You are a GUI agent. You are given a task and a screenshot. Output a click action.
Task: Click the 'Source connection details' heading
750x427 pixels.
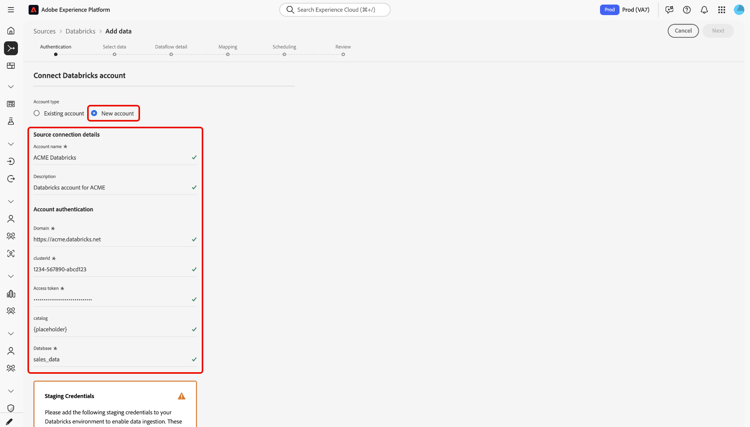tap(66, 134)
